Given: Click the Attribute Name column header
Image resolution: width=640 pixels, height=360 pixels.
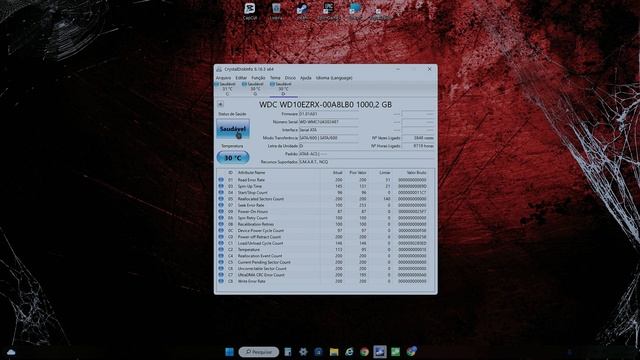Looking at the screenshot, I should (x=251, y=173).
